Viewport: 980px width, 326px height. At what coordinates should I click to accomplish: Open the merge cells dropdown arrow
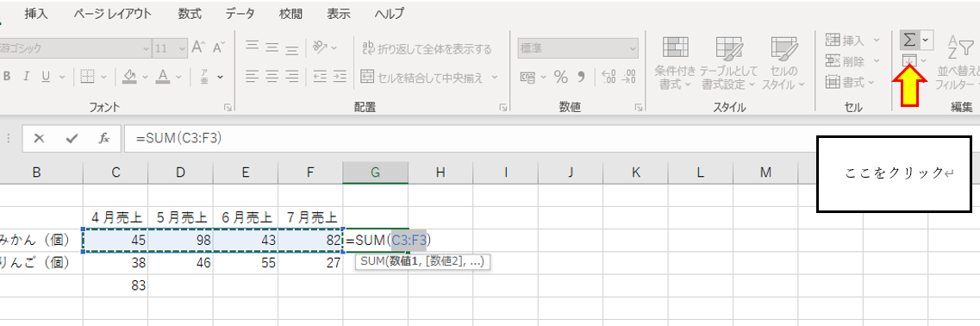[x=495, y=78]
